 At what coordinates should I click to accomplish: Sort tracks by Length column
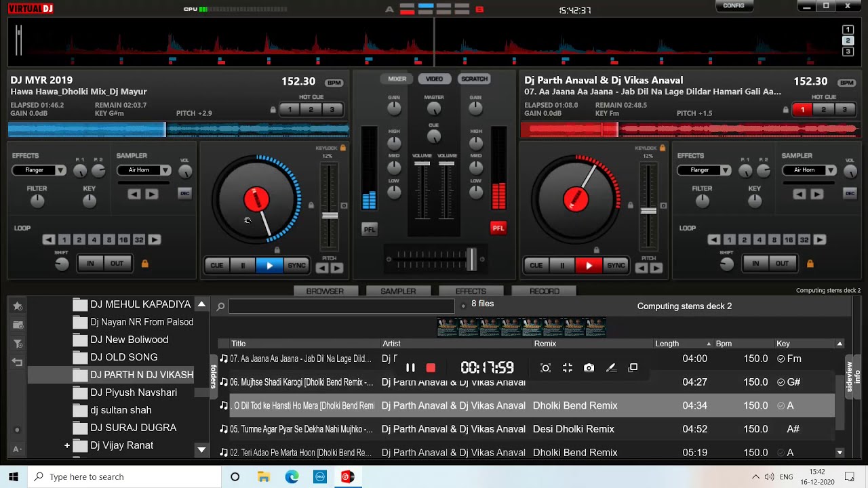coord(667,344)
